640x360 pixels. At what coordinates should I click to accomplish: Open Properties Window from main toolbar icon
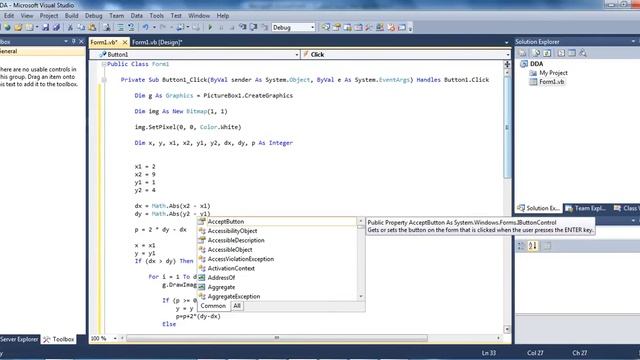pos(337,27)
